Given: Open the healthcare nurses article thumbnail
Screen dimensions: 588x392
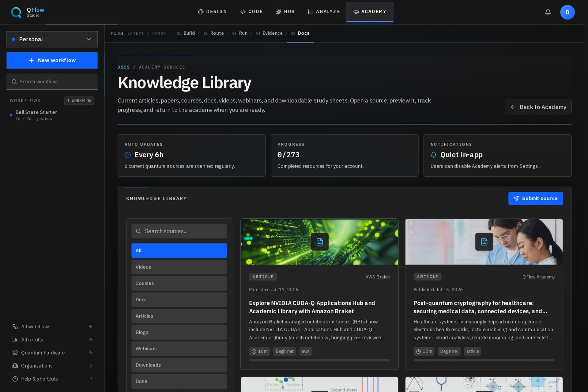Looking at the screenshot, I should (x=484, y=242).
